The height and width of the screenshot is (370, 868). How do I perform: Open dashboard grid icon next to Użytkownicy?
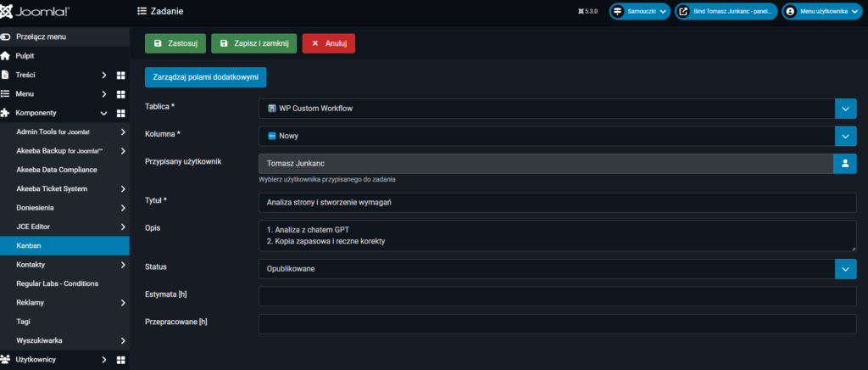pyautogui.click(x=120, y=360)
